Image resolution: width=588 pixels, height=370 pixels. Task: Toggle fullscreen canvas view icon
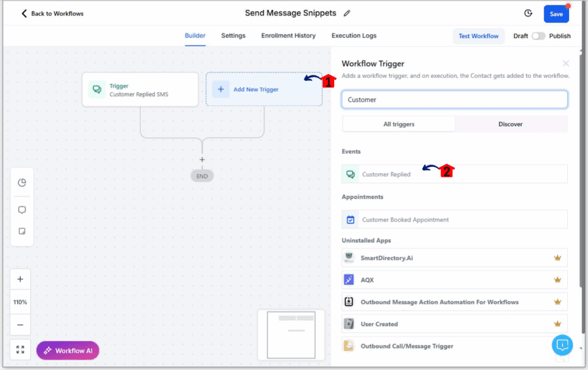(x=20, y=350)
